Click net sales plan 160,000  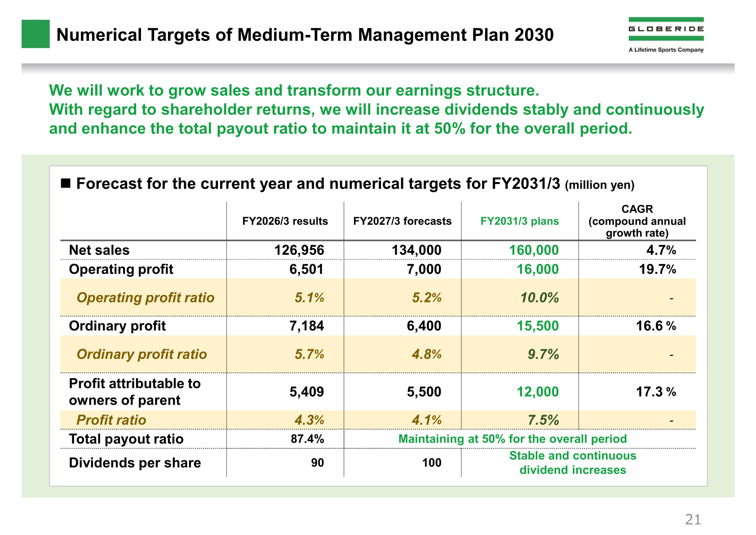click(x=534, y=250)
